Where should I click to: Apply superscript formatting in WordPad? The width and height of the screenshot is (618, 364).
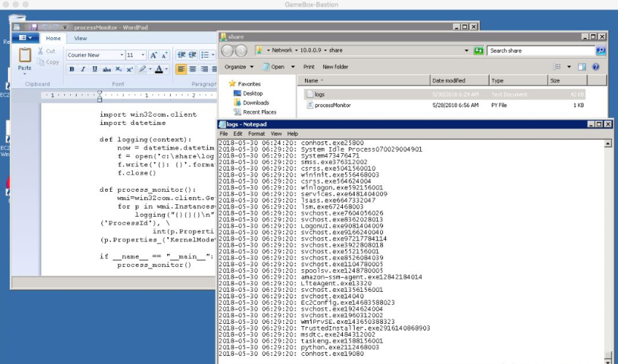[130, 69]
